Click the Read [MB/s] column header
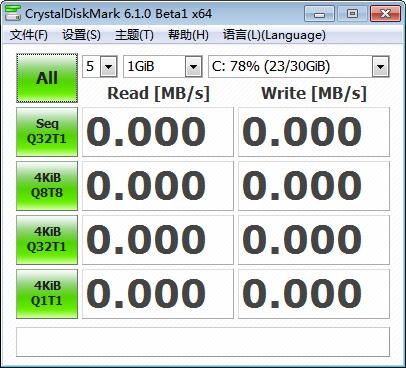This screenshot has height=368, width=406. [x=158, y=93]
